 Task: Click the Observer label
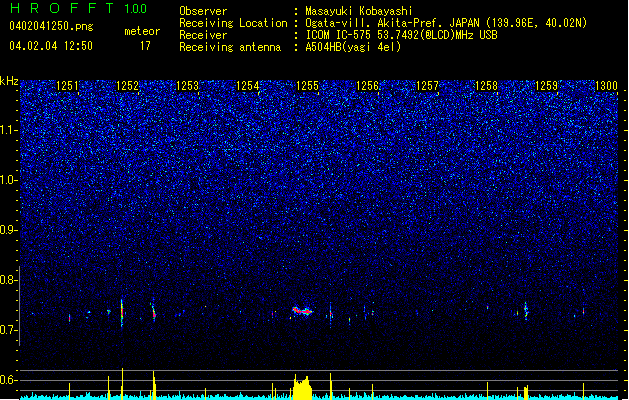[x=203, y=11]
